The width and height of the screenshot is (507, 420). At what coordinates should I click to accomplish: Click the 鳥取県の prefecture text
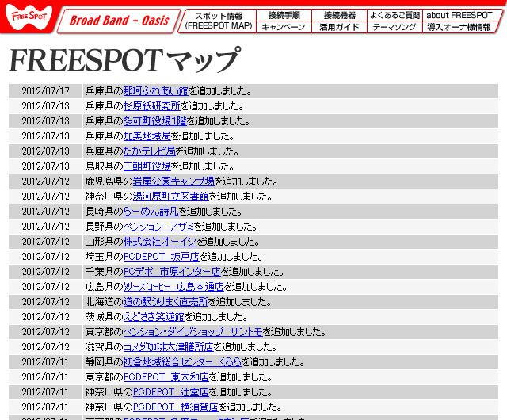click(x=104, y=166)
